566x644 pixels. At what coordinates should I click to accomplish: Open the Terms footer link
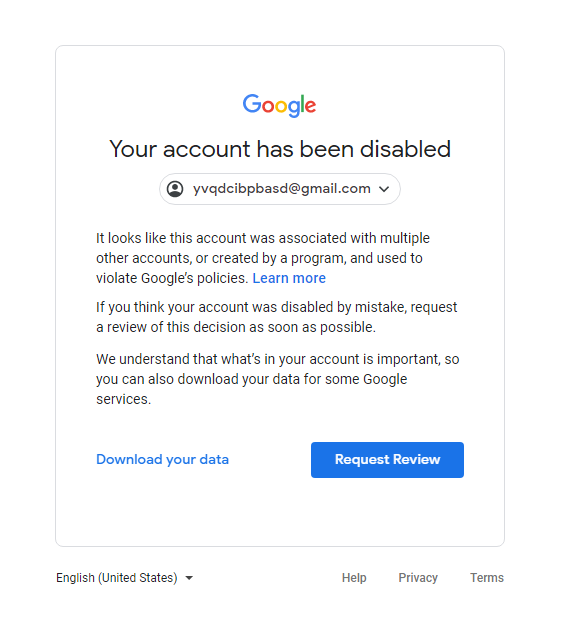(x=487, y=577)
